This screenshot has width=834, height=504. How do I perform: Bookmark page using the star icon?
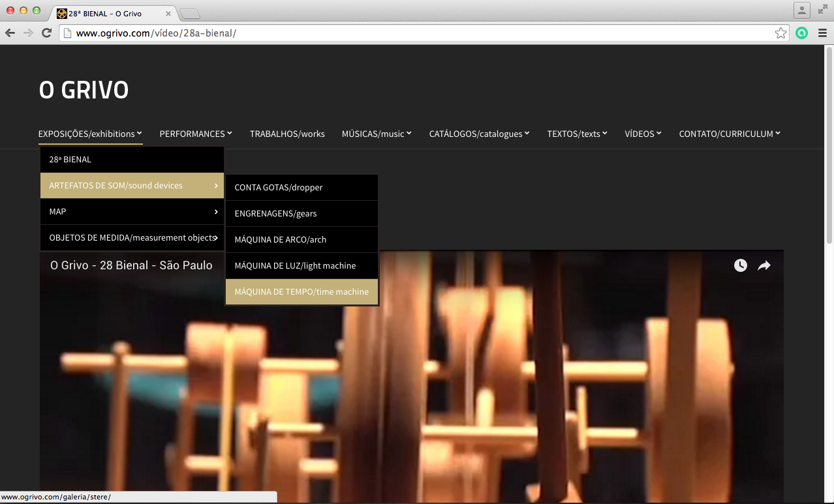pyautogui.click(x=780, y=33)
